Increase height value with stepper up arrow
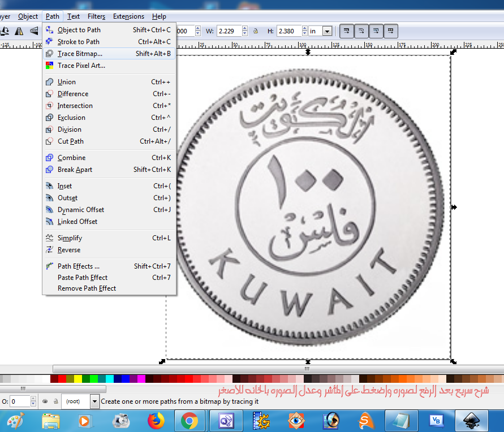 305,28
